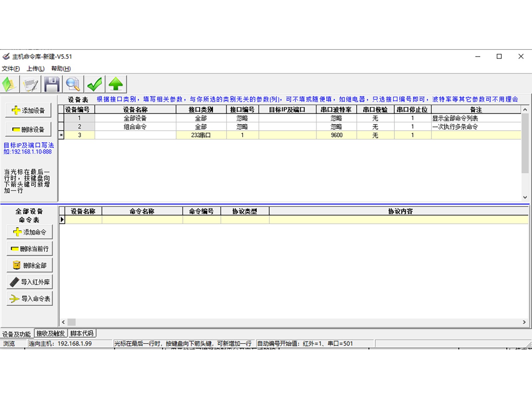Open the 文件(F) menu
Viewport: 532px width, 399px height.
[11, 68]
